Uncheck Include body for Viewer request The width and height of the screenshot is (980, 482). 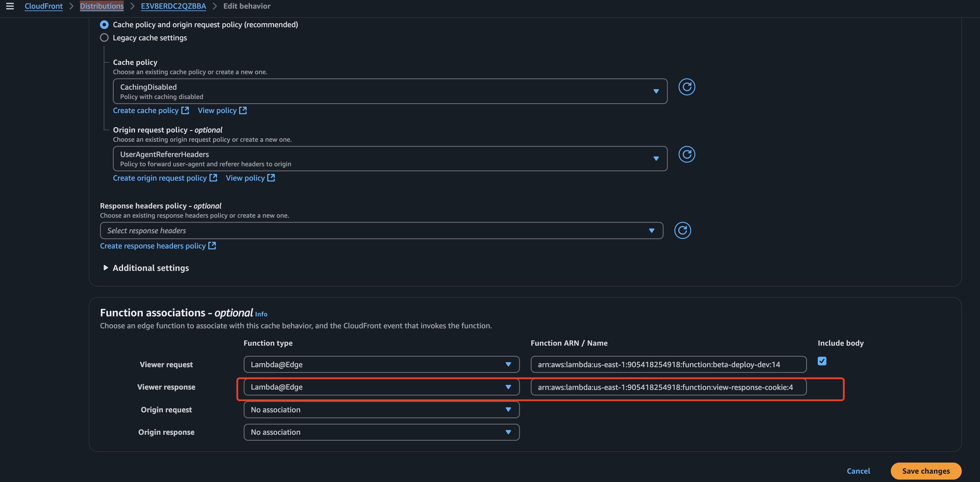point(822,361)
